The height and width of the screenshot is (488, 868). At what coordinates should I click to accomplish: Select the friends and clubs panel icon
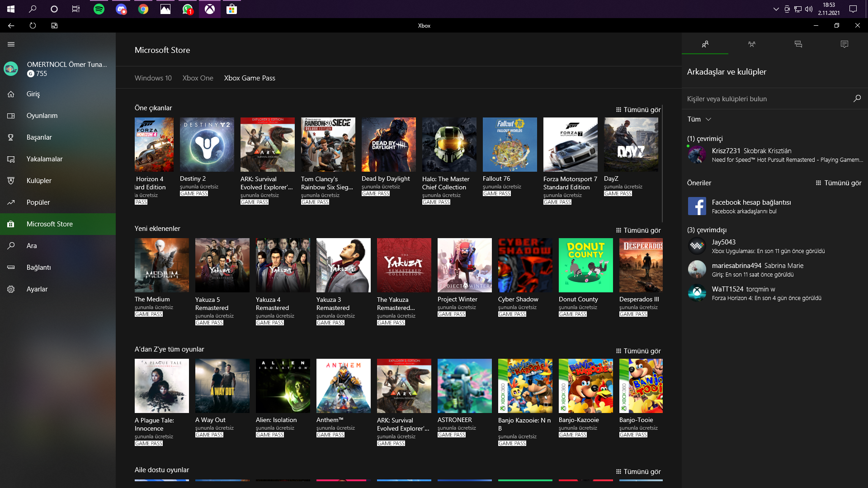coord(705,44)
